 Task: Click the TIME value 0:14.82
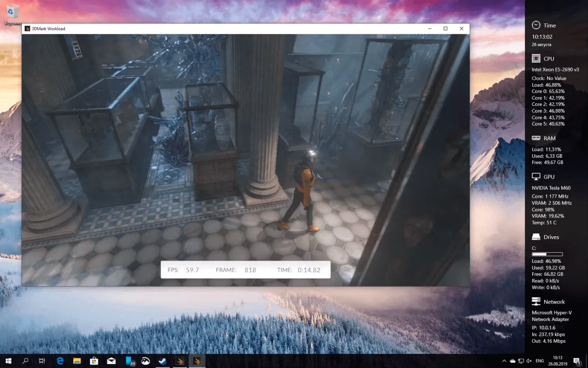point(309,270)
